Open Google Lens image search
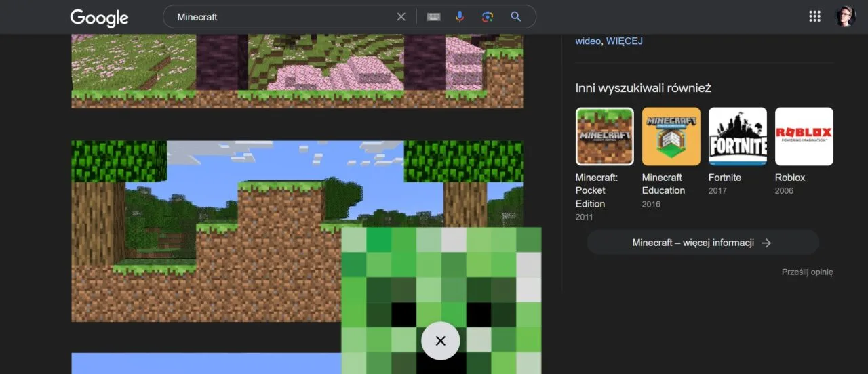 [x=487, y=17]
